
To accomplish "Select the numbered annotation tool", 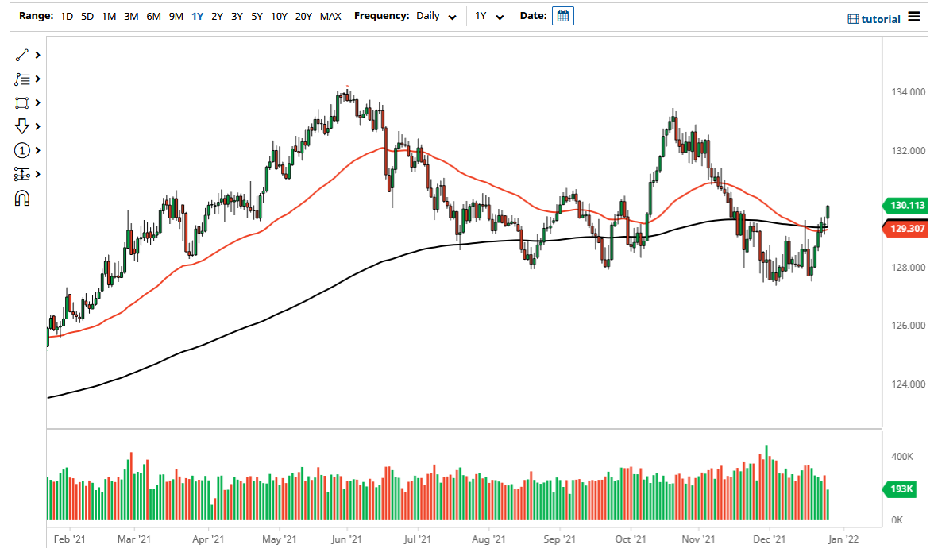I will pyautogui.click(x=21, y=150).
